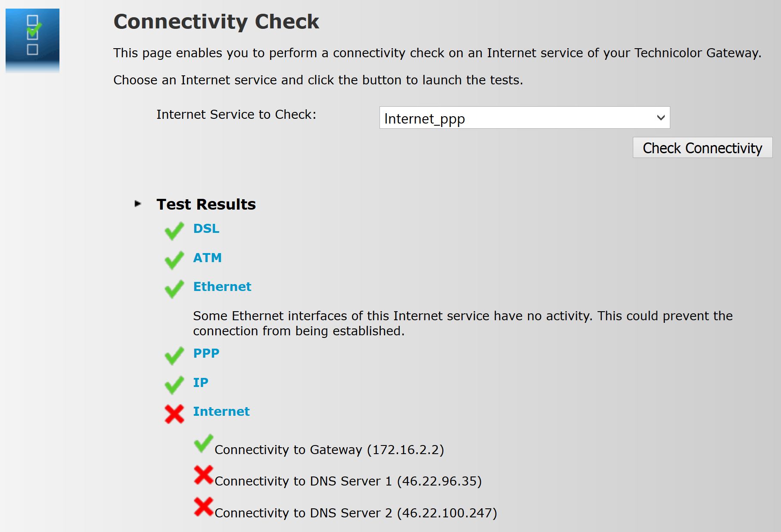Image resolution: width=781 pixels, height=532 pixels.
Task: Click the Connectivity Check page icon
Action: click(32, 39)
